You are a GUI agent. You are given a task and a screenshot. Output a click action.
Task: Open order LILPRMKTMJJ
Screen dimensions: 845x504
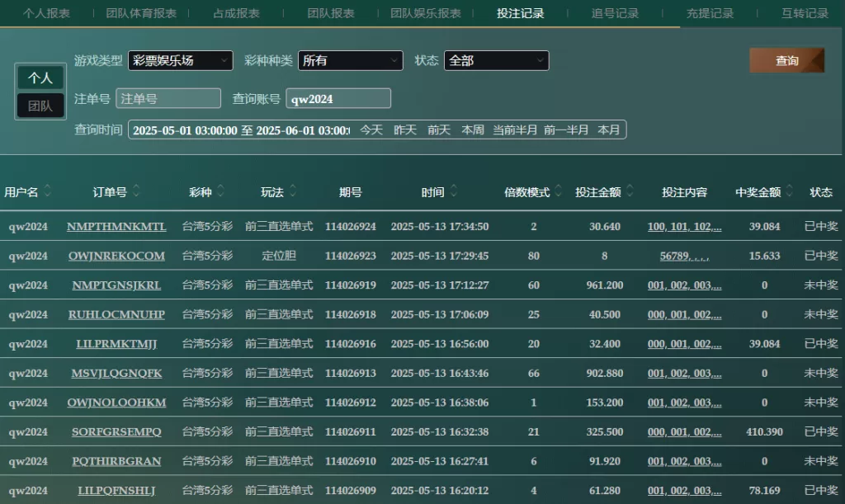click(116, 344)
